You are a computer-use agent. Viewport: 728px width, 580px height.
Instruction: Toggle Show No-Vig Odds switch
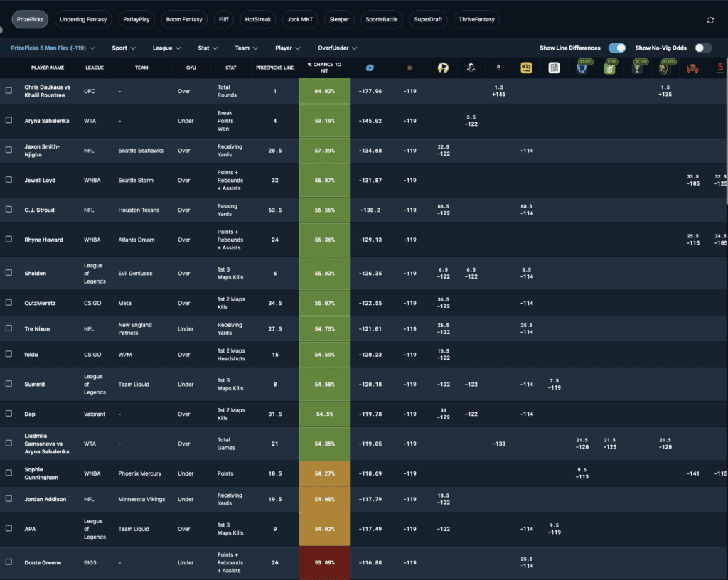tap(703, 48)
